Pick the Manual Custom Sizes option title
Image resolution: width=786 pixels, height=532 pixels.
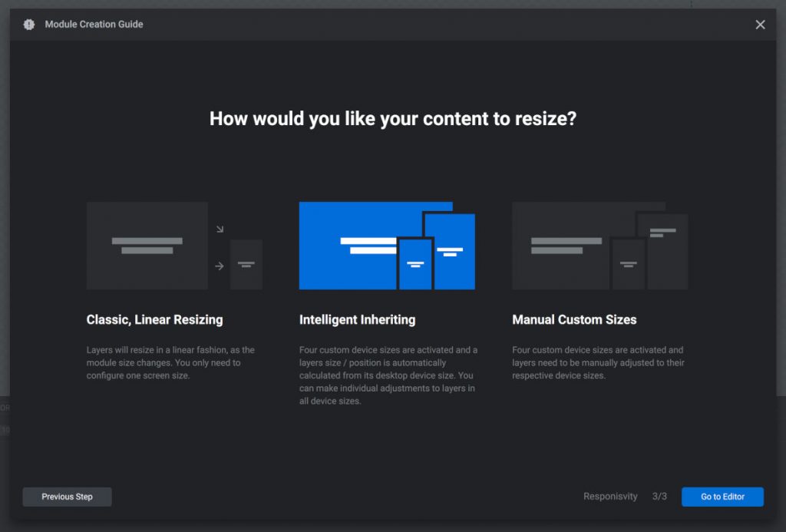pos(574,319)
